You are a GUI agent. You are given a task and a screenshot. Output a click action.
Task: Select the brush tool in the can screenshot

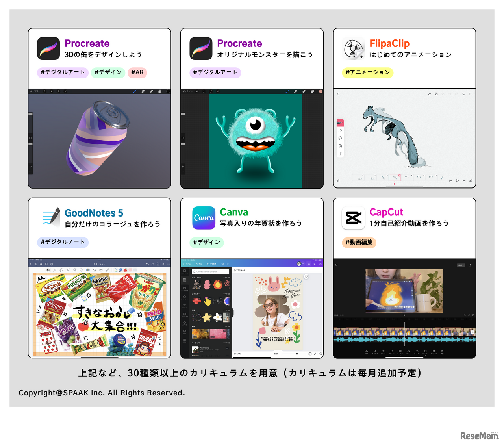[x=135, y=91]
